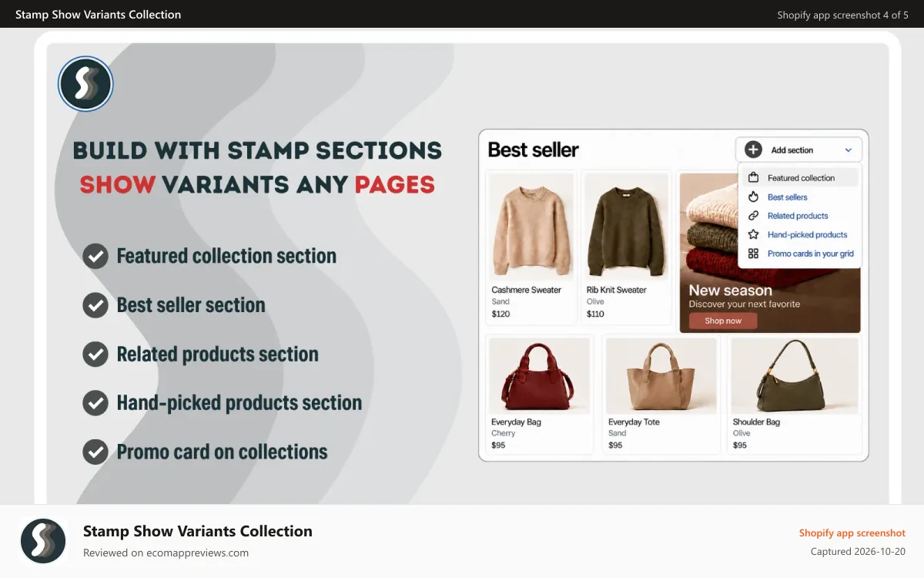Click the Cashmere Sweater product title
This screenshot has width=924, height=578.
526,290
